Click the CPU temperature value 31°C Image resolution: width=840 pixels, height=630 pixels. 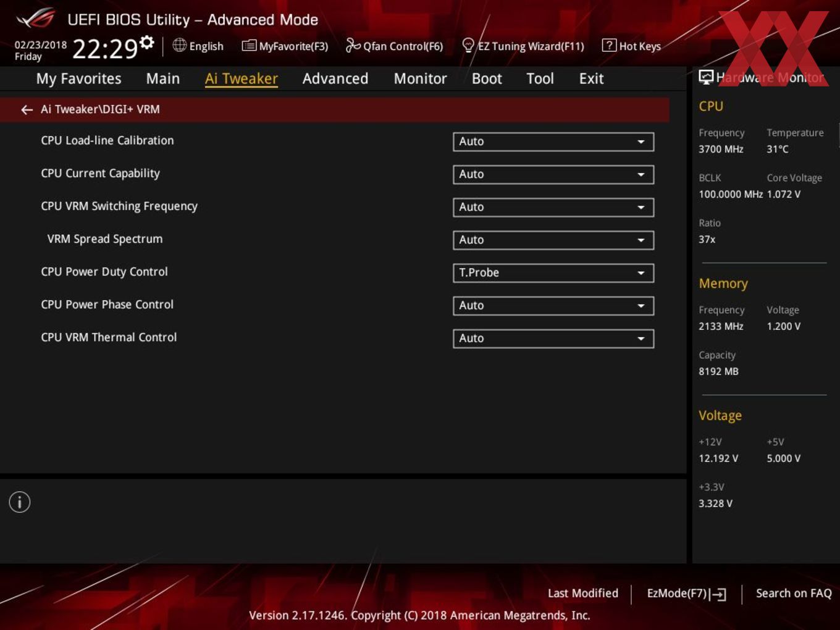pyautogui.click(x=778, y=149)
